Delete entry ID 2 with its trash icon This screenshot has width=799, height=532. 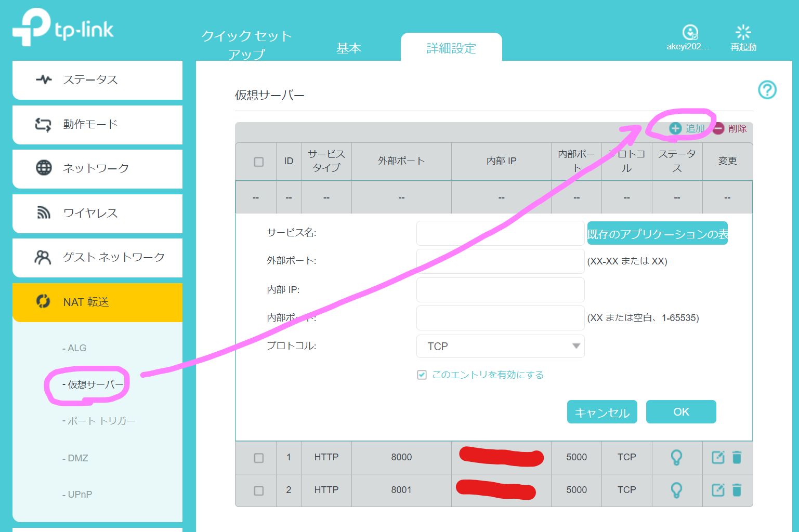[x=738, y=490]
